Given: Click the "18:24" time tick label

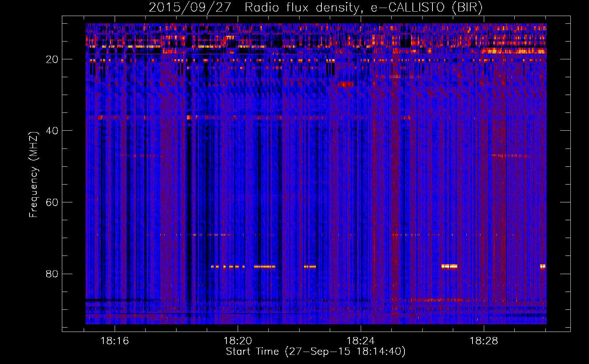Looking at the screenshot, I should pyautogui.click(x=361, y=341).
